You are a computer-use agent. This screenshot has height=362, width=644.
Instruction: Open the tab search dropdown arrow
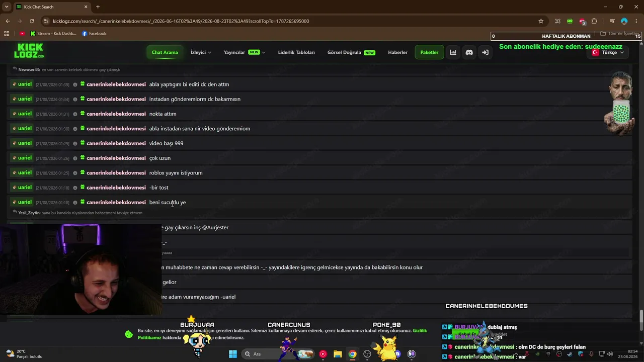click(x=7, y=7)
